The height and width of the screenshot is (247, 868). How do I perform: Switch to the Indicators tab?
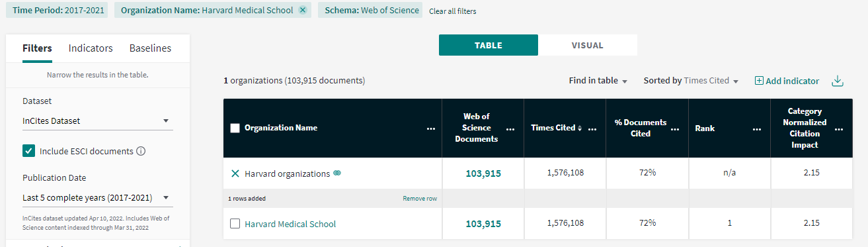coord(91,48)
